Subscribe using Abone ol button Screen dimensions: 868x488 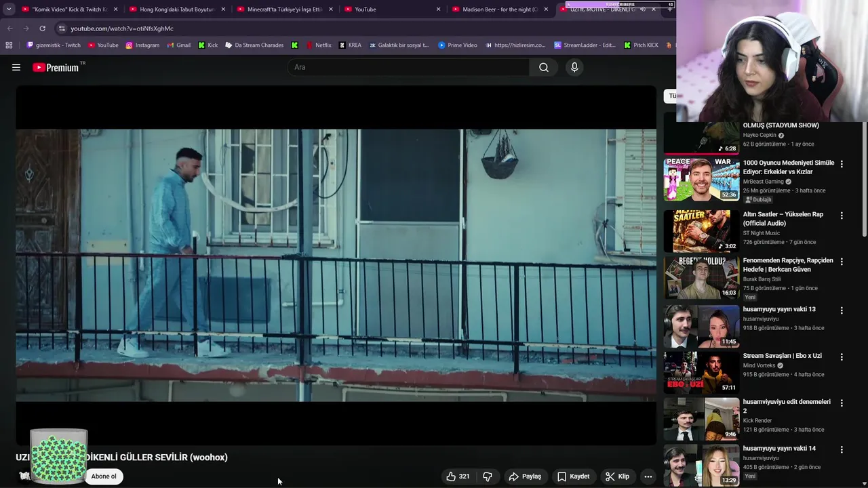coord(104,476)
